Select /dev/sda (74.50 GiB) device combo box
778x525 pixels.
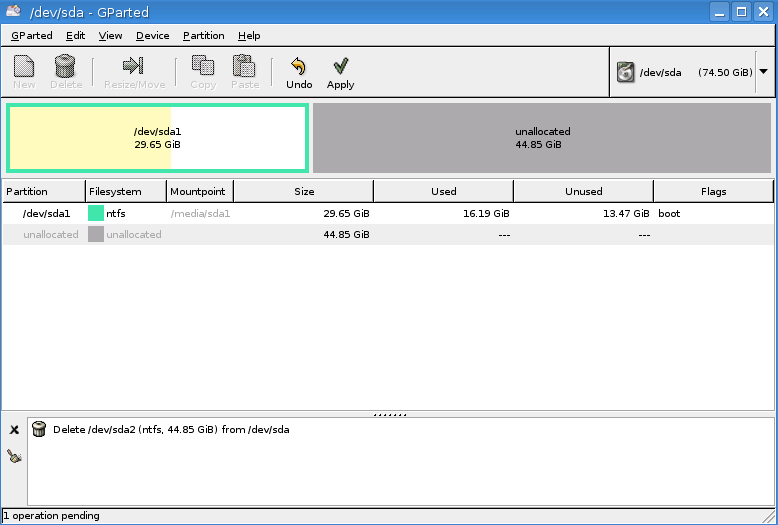click(692, 72)
